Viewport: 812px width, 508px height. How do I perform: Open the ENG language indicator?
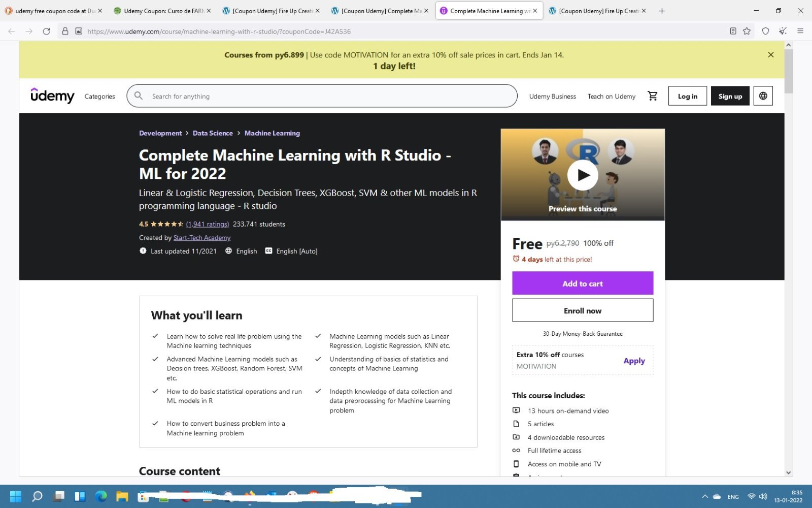tap(733, 497)
